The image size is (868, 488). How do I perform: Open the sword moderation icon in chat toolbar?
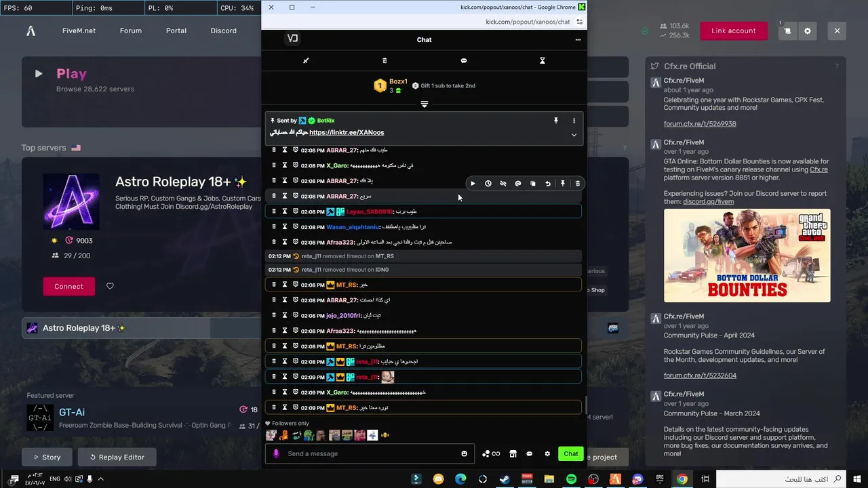coord(306,60)
